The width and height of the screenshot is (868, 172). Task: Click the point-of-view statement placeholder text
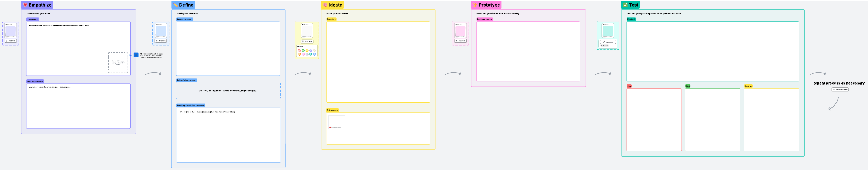click(228, 91)
